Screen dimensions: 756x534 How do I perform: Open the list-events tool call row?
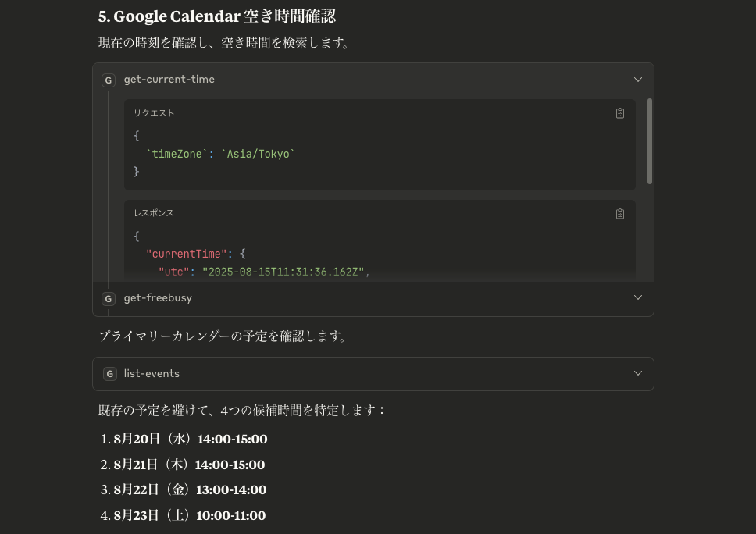coord(373,373)
